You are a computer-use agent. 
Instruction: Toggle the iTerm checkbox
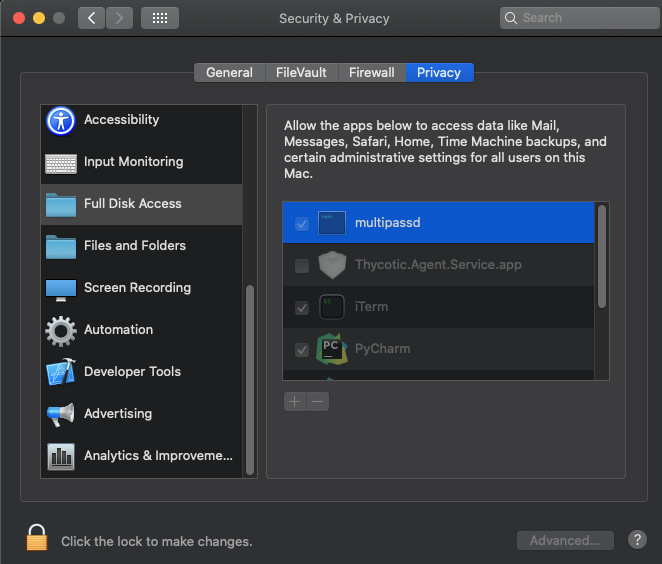pyautogui.click(x=302, y=308)
